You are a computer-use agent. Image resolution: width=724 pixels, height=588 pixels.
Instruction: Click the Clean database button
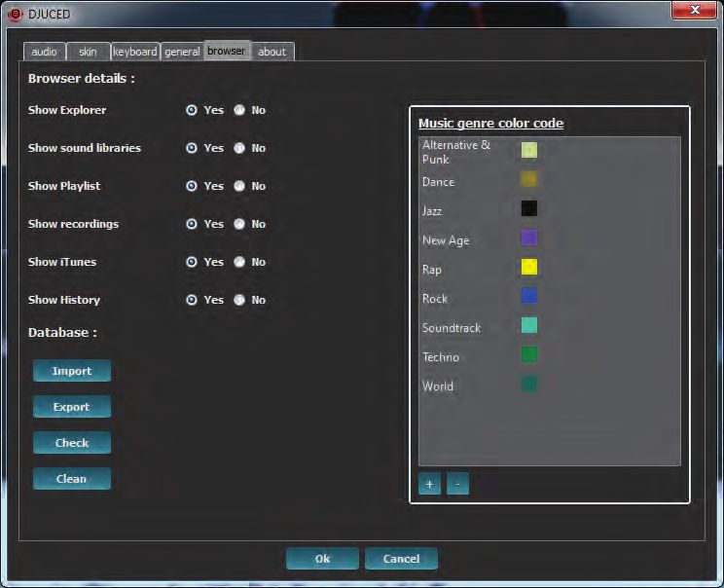pyautogui.click(x=72, y=479)
